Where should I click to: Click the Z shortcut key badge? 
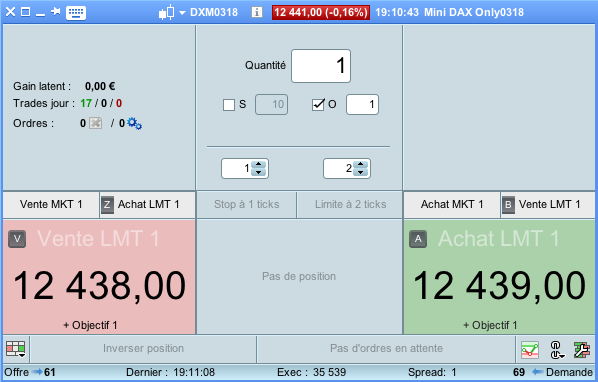pyautogui.click(x=107, y=205)
